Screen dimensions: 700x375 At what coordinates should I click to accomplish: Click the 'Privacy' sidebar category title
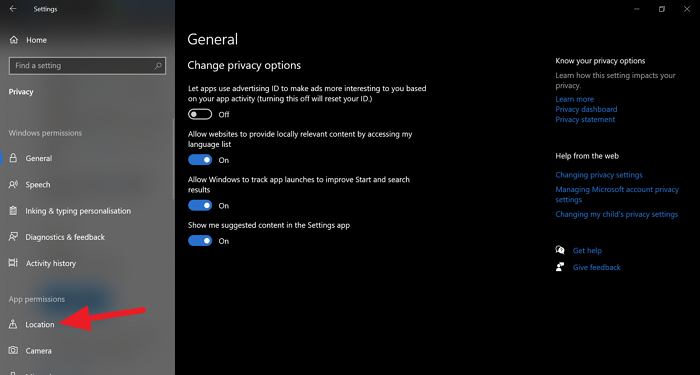[x=21, y=92]
